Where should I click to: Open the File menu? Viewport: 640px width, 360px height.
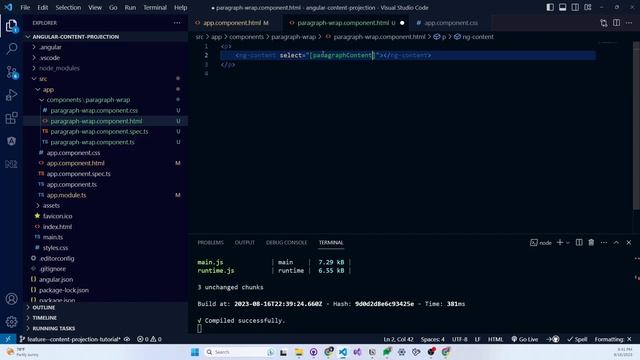[x=25, y=7]
